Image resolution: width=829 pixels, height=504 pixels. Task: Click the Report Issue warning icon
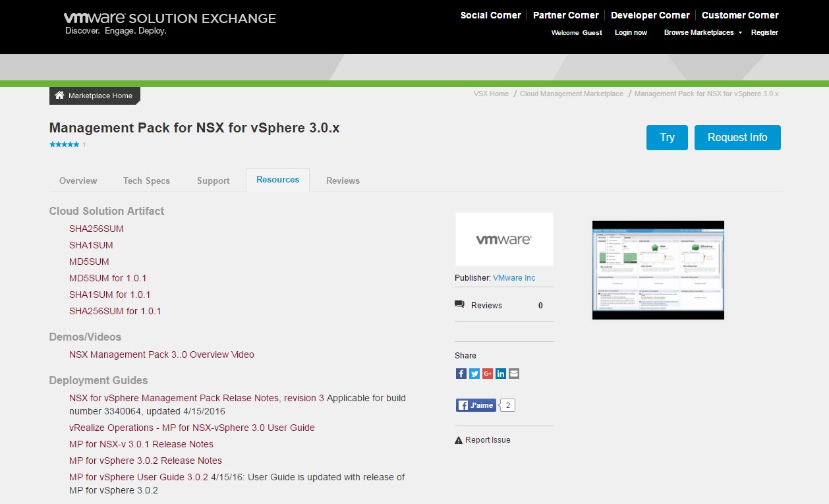tap(459, 440)
